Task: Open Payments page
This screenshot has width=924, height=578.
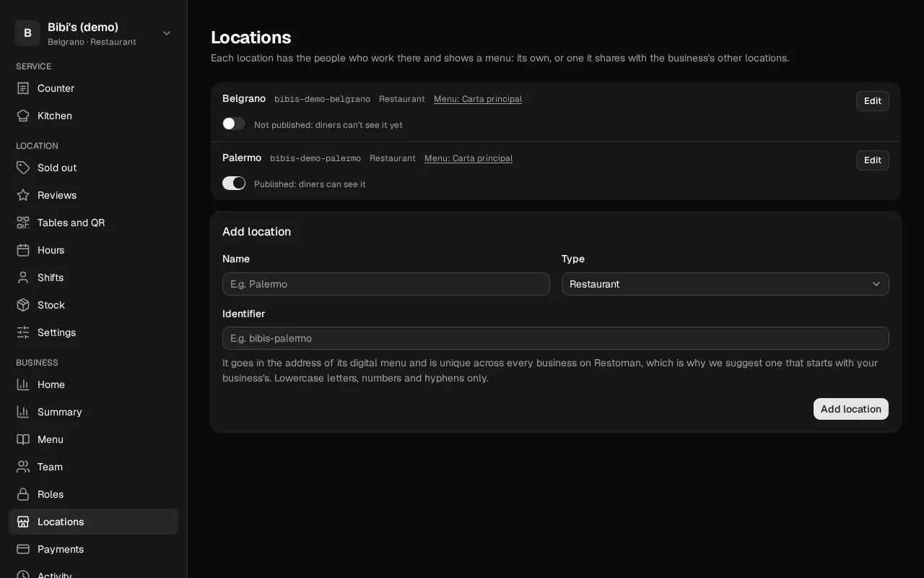Action: pyautogui.click(x=94, y=549)
